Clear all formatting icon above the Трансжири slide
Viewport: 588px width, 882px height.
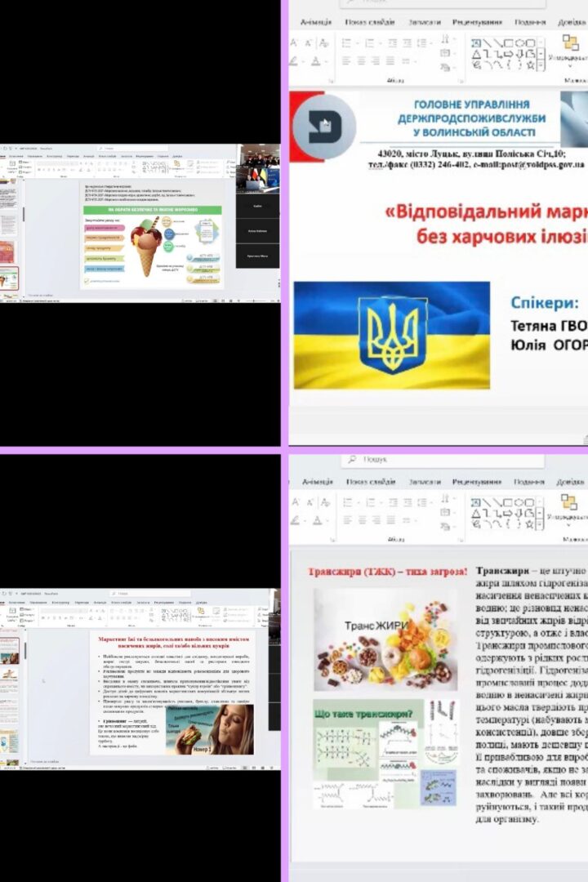[x=324, y=501]
